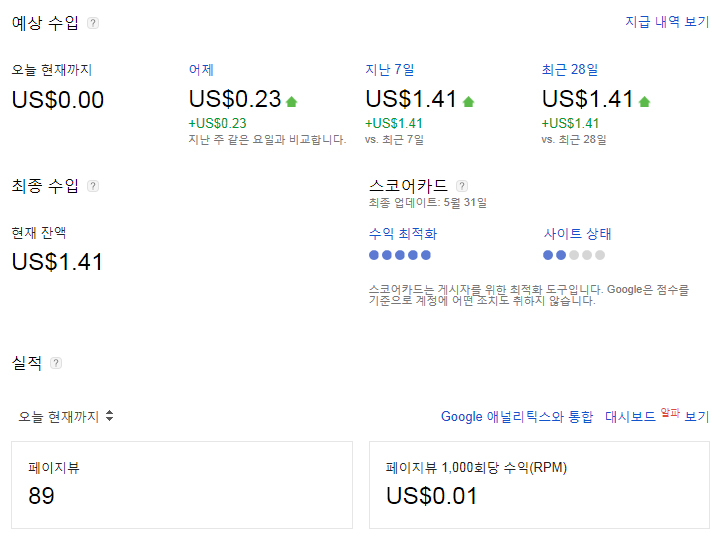Click green up arrow beside 어제 US$0.23

[x=292, y=101]
